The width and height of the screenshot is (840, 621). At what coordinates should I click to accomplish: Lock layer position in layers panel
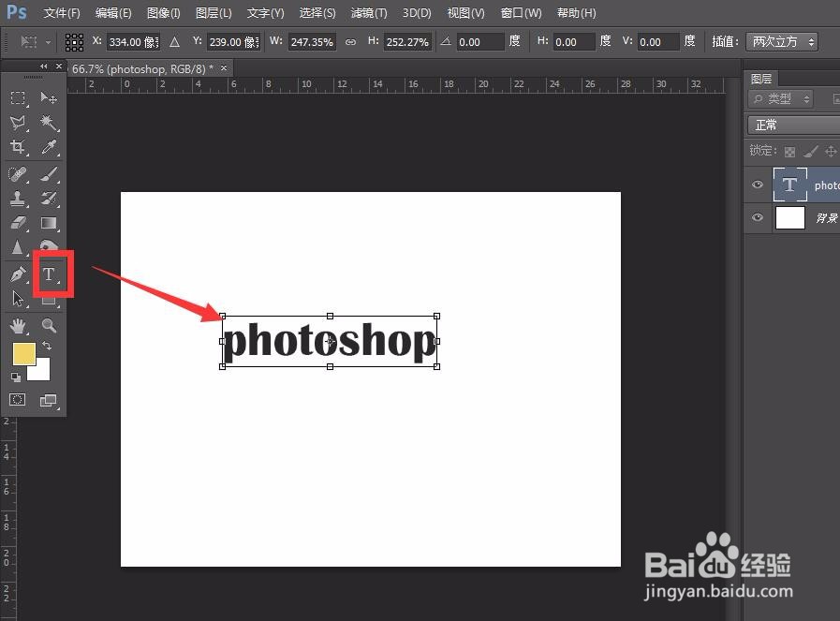coord(831,152)
